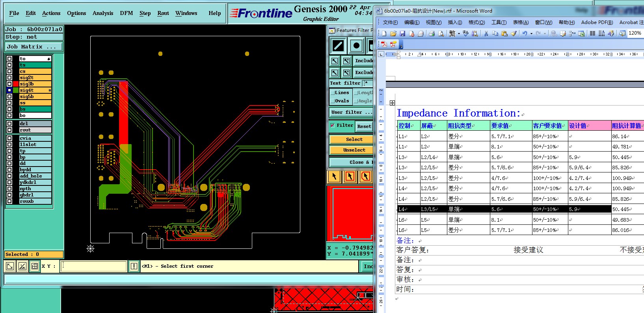This screenshot has height=313, width=644.
Task: Click the Word Save icon
Action: 402,33
